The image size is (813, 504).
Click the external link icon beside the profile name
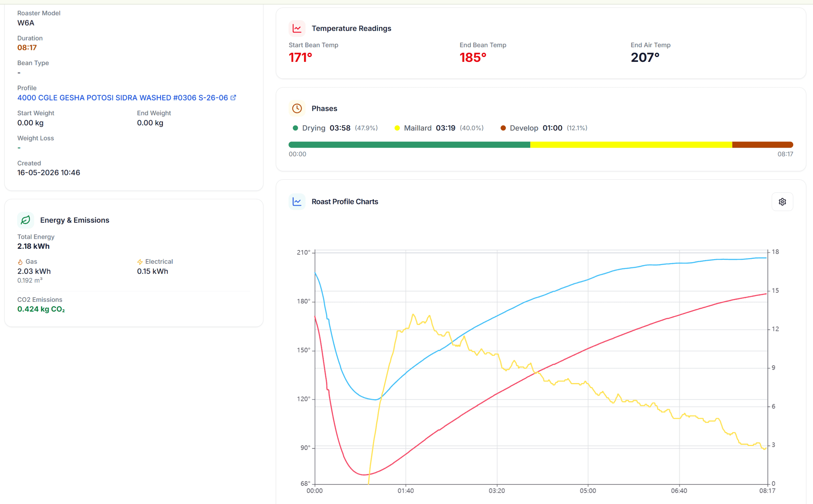click(233, 98)
